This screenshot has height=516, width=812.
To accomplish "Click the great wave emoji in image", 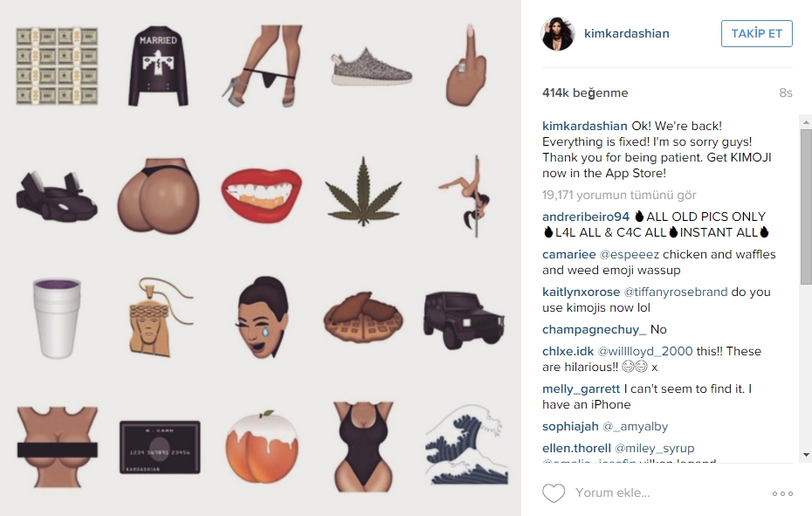I will click(x=466, y=444).
